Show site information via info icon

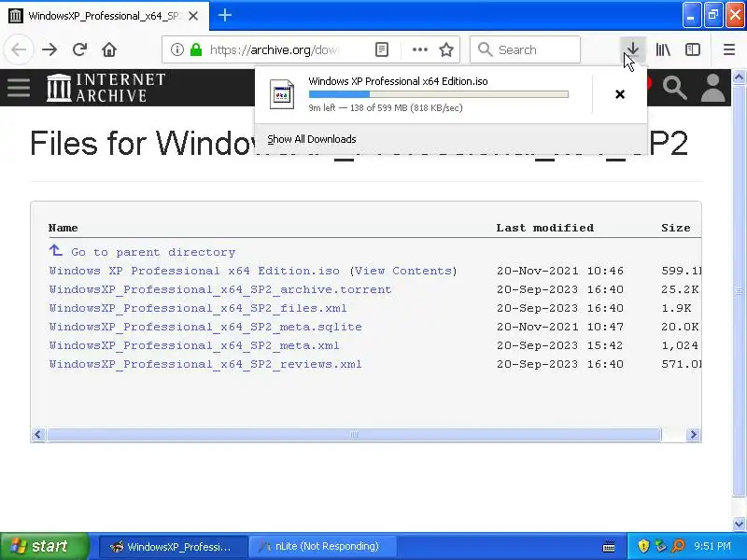(x=177, y=49)
